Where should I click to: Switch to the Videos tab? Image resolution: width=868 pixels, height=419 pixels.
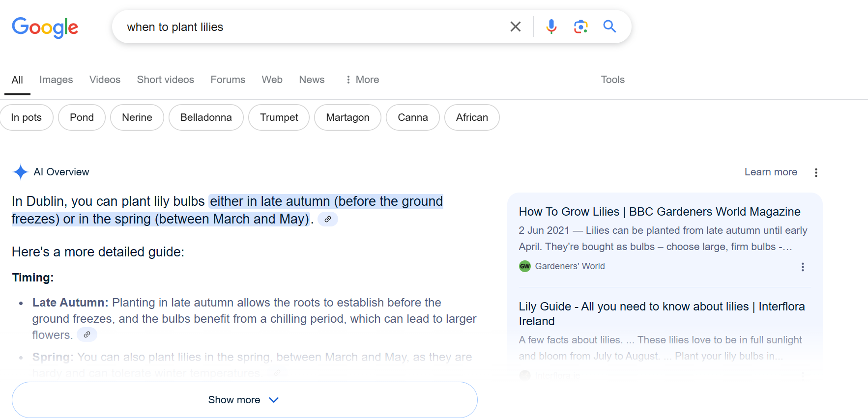[105, 80]
